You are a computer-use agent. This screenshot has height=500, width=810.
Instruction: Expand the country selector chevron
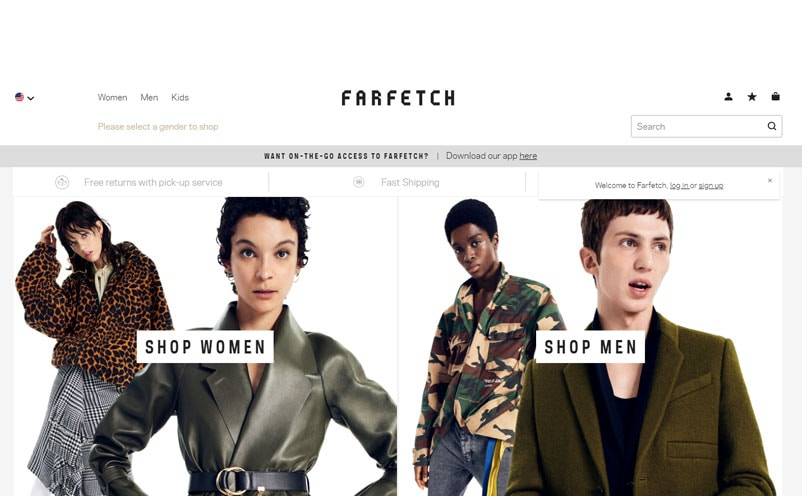point(30,98)
